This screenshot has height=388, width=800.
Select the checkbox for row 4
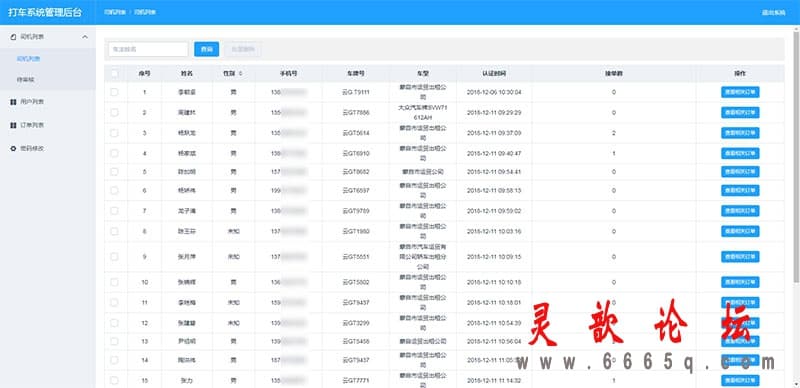pos(114,153)
